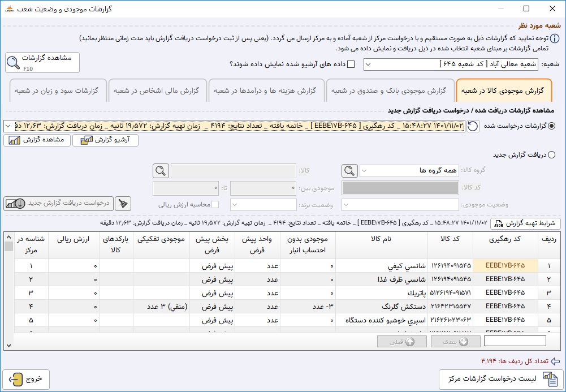
Task: Switch to bank and cash balance report tab
Action: click(x=389, y=91)
